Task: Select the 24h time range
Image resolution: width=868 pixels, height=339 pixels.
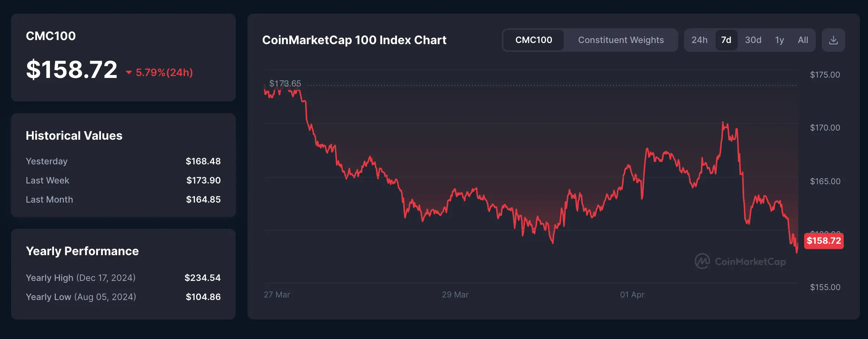Action: tap(699, 40)
